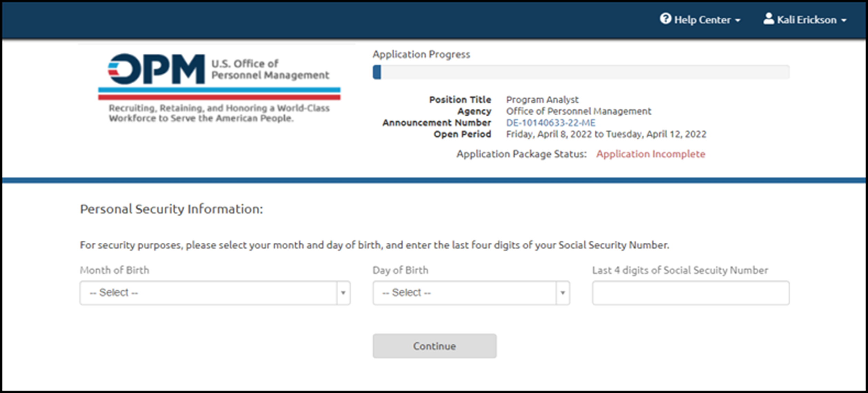Click the Help Center question mark icon
The image size is (868, 393).
[x=665, y=19]
